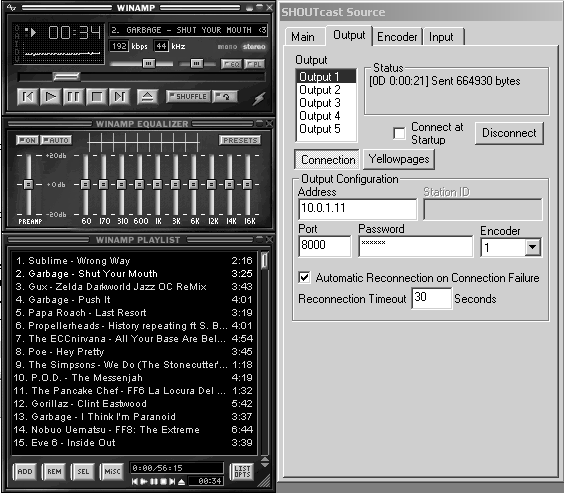This screenshot has height=493, width=564.
Task: Switch to the Encoder tab
Action: point(397,37)
